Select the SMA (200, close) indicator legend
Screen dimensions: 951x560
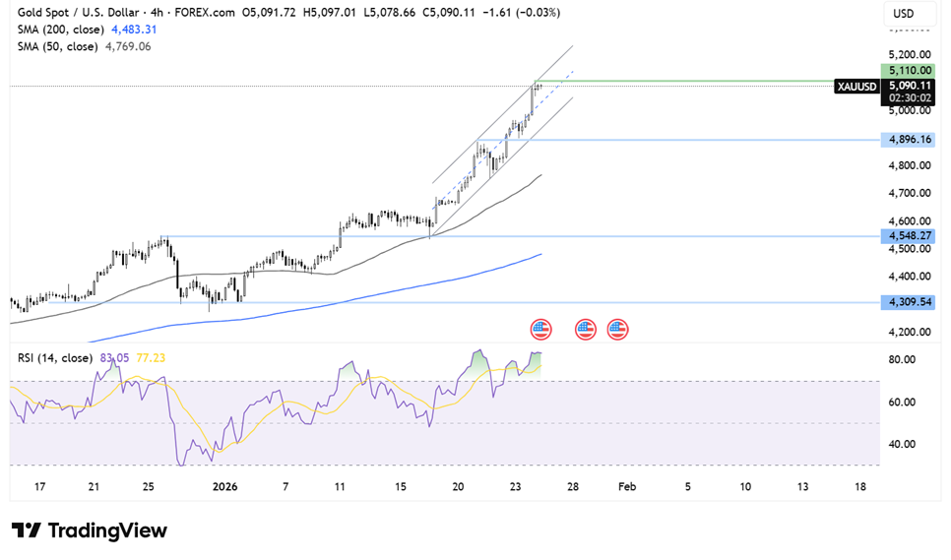tap(61, 30)
